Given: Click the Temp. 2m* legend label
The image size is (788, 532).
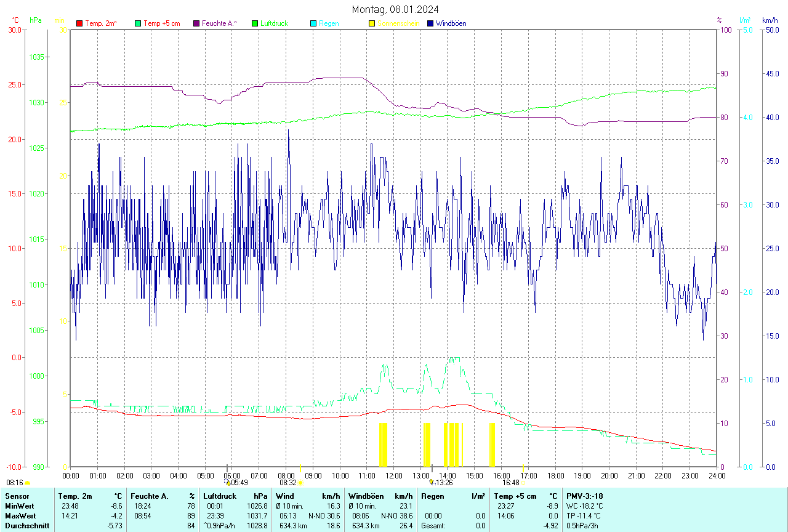Looking at the screenshot, I should (101, 23).
